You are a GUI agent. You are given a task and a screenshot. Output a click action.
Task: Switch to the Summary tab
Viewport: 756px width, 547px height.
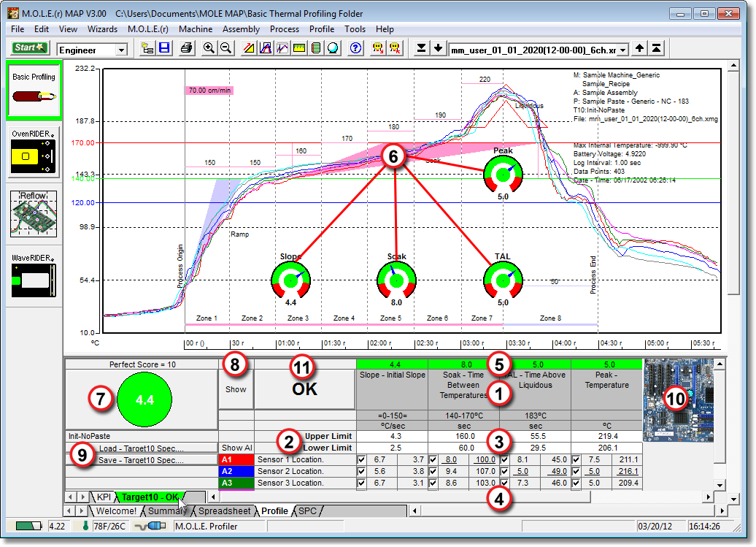[x=167, y=510]
